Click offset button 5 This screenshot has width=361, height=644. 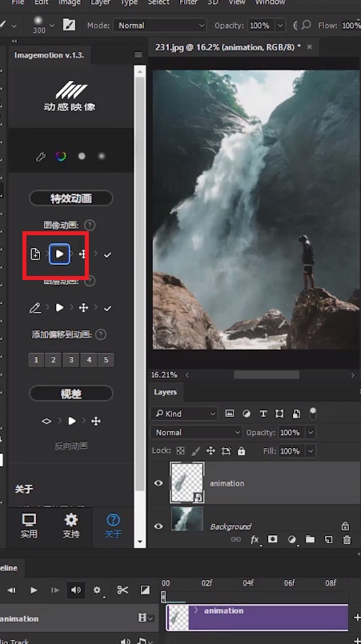click(106, 360)
